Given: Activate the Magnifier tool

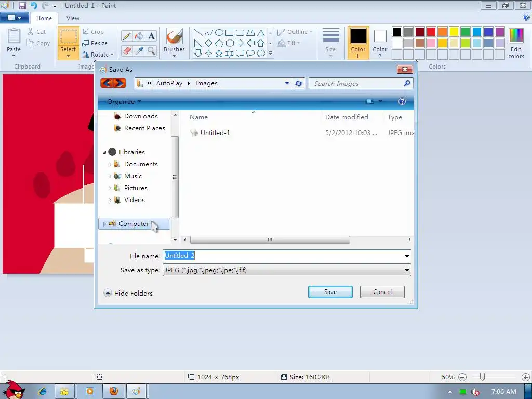Looking at the screenshot, I should coord(151,51).
